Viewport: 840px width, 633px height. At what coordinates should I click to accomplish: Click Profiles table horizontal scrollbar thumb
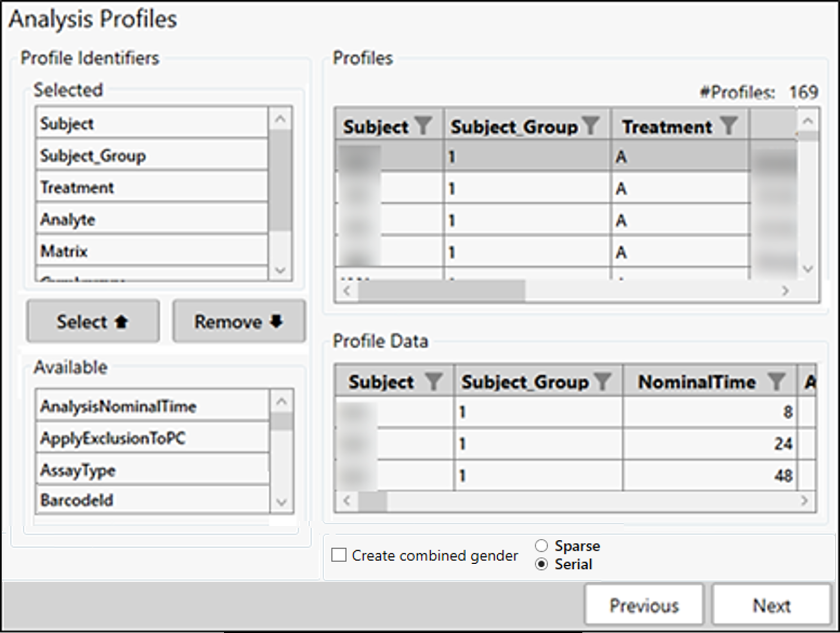442,291
